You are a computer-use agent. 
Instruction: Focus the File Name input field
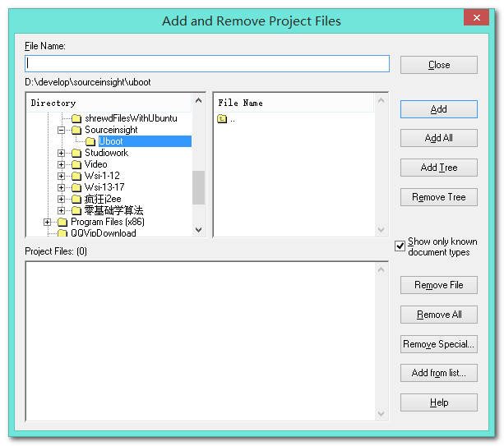click(207, 63)
